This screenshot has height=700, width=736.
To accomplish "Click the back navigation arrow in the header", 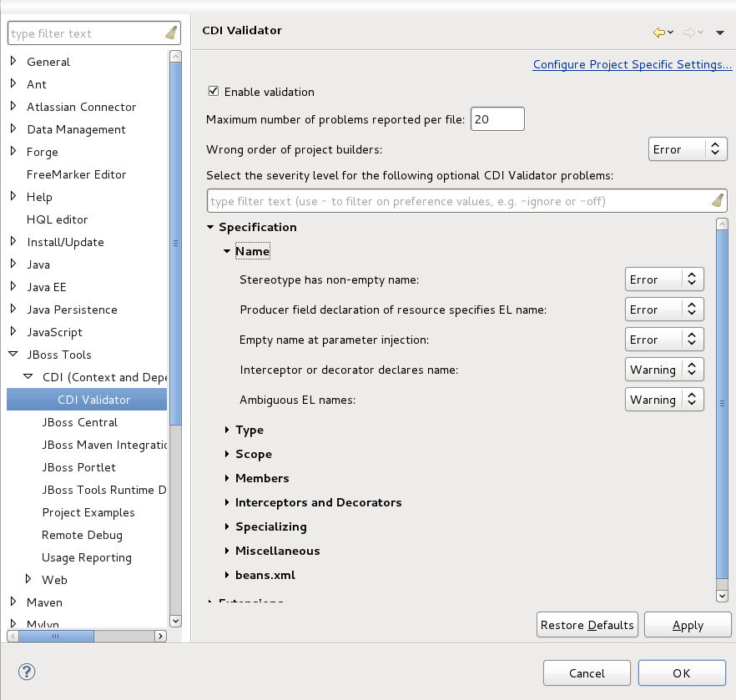I will coord(659,32).
